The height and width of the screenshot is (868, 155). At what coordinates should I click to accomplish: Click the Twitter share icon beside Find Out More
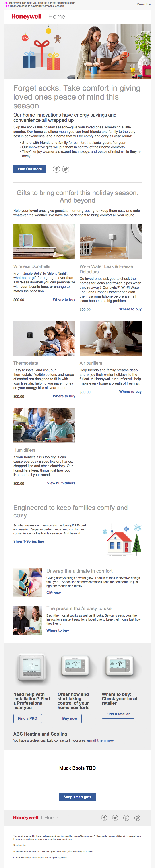coord(66,169)
